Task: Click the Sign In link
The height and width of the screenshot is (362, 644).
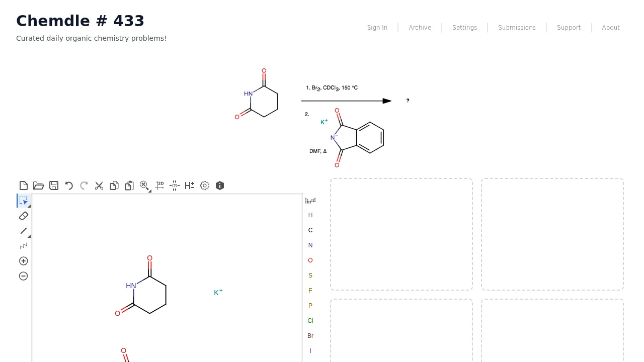Action: pyautogui.click(x=377, y=27)
